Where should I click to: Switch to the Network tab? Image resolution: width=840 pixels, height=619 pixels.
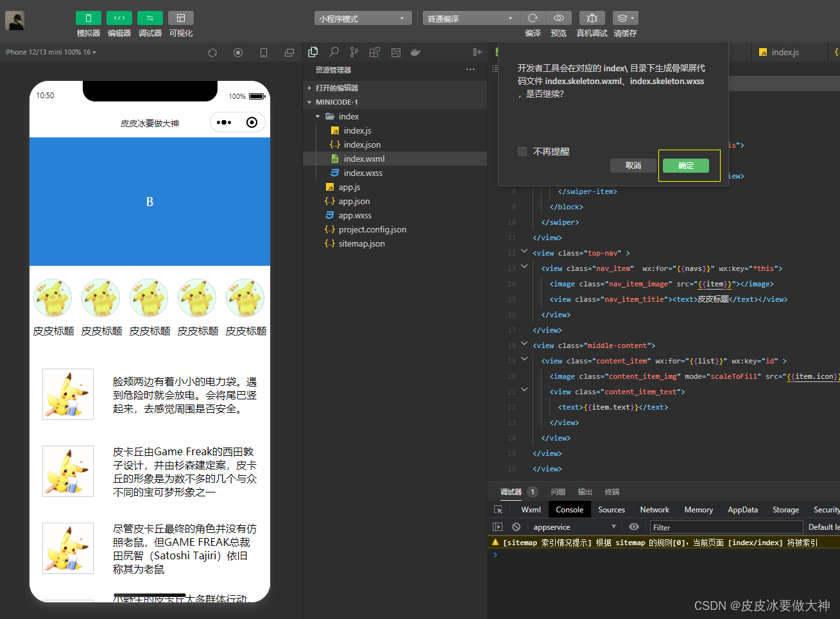[x=655, y=509]
